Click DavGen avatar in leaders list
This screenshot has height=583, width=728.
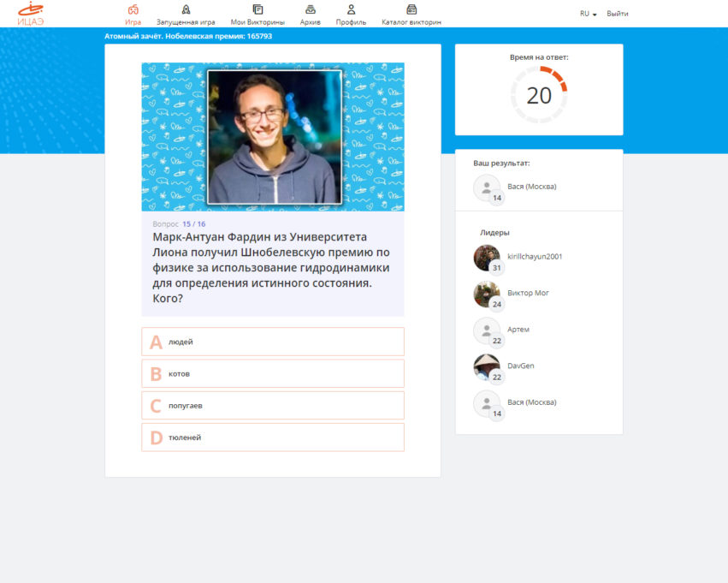[x=487, y=366]
